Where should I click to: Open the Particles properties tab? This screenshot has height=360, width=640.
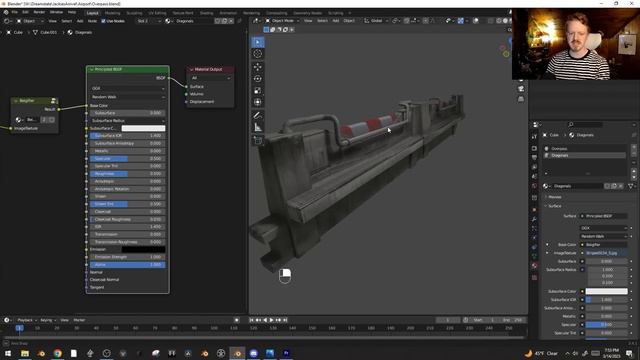534,229
